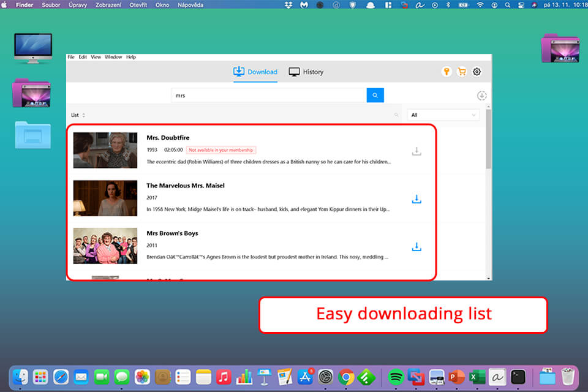
Task: Open Control Center in the menu bar
Action: pos(521,5)
